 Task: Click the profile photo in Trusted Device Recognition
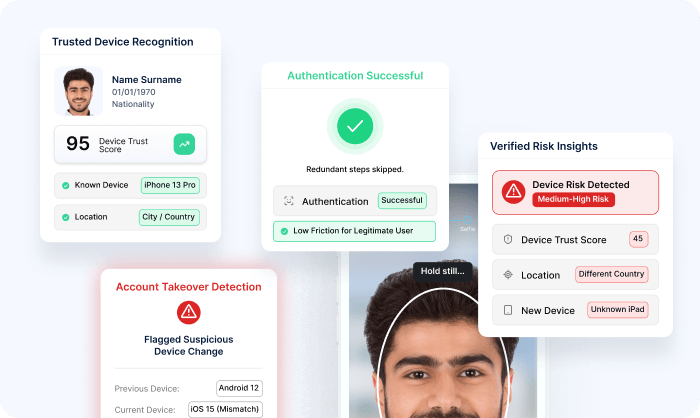tap(79, 91)
